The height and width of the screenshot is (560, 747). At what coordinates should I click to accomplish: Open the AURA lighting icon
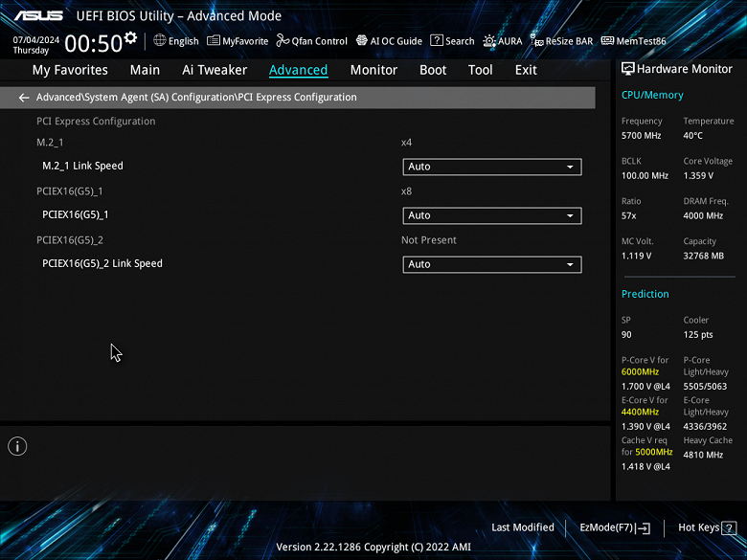pos(489,41)
